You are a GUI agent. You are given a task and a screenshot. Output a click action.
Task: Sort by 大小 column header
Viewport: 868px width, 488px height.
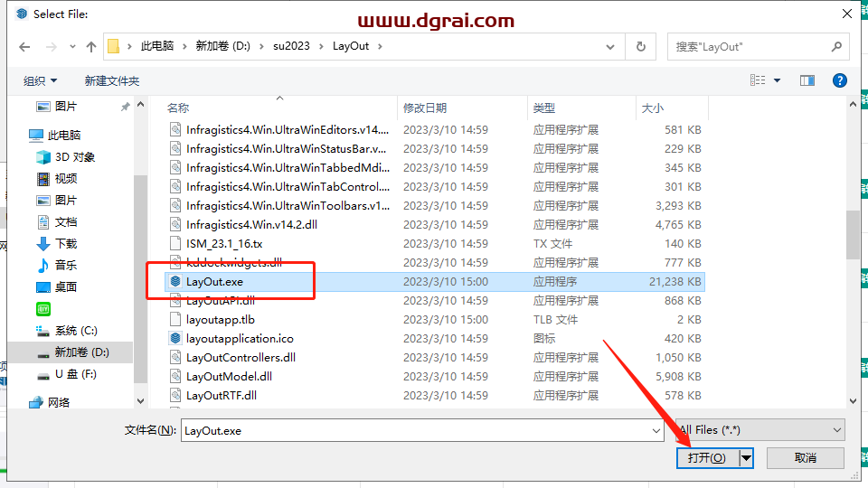click(x=652, y=108)
